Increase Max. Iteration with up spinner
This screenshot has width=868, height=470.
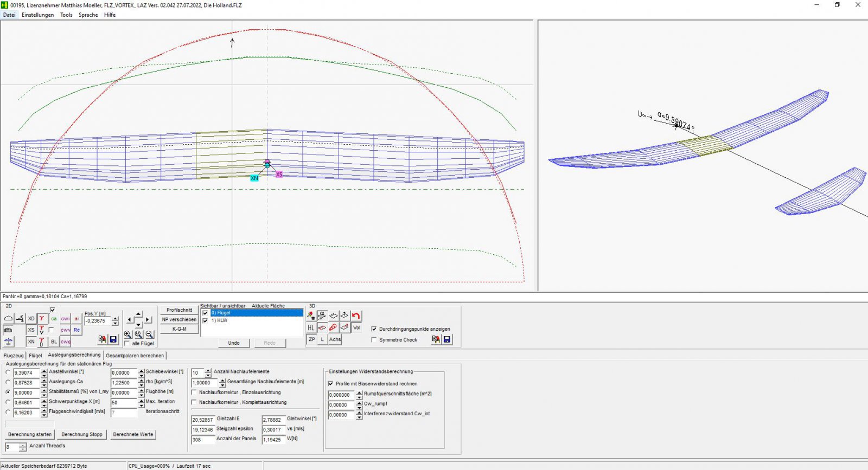coord(141,401)
